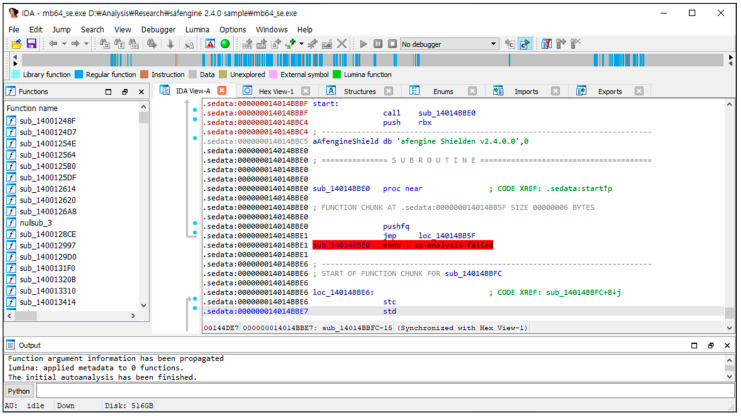This screenshot has height=416, width=741.
Task: Open the View menu
Action: [x=122, y=29]
